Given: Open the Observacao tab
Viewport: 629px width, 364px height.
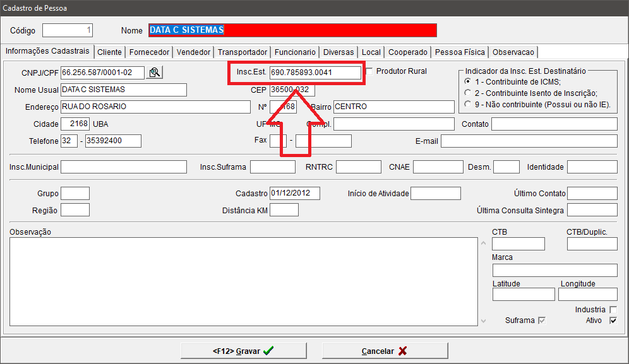Looking at the screenshot, I should 513,52.
